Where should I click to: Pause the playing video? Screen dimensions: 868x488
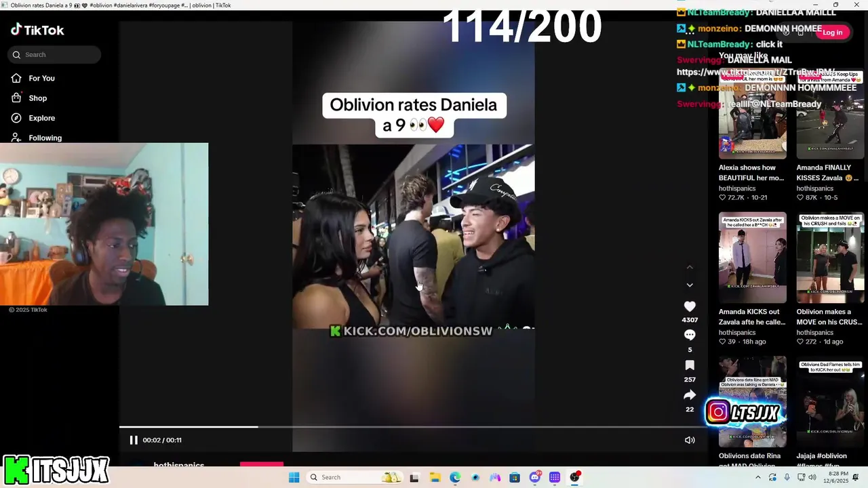click(x=134, y=440)
